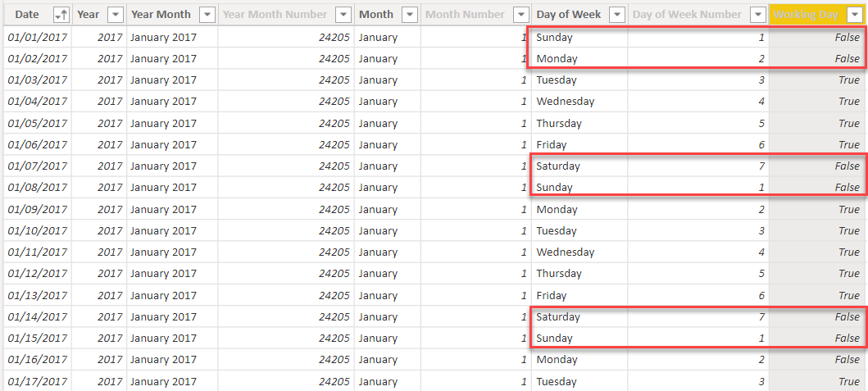Select the Saturday cell for 01/07/2017
This screenshot has width=868, height=391.
point(579,166)
